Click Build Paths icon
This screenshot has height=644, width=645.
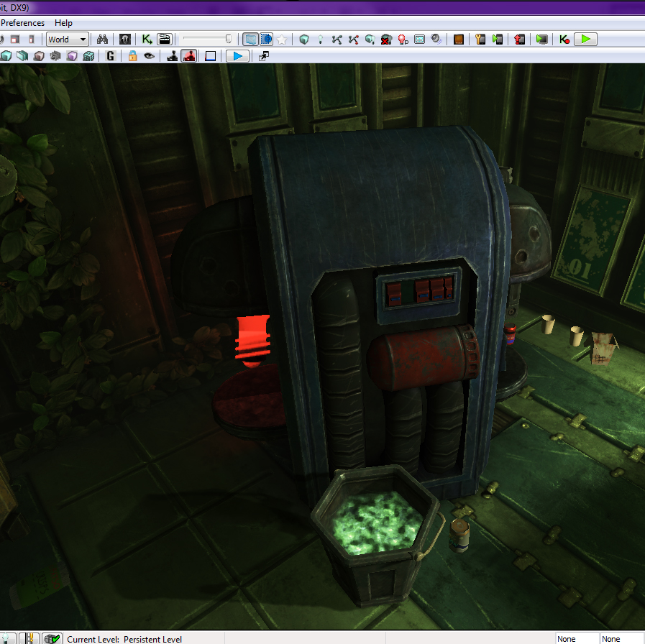[x=337, y=40]
